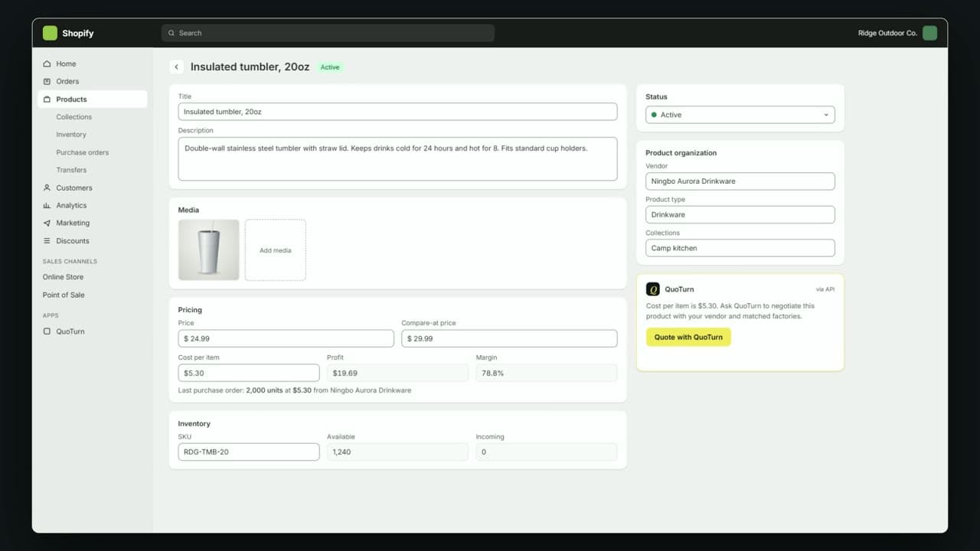Click the page heading Insulated tumbler, 20oz
This screenshot has width=980, height=551.
250,67
